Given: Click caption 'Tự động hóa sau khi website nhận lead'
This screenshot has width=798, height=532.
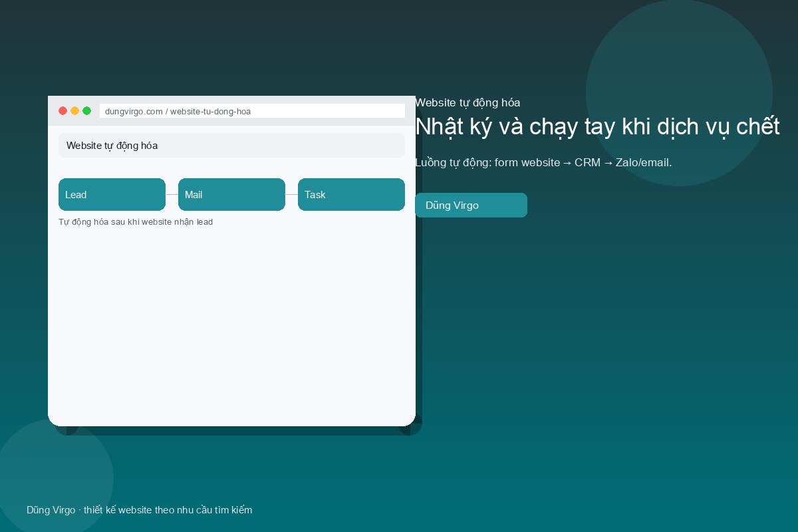Looking at the screenshot, I should click(136, 222).
